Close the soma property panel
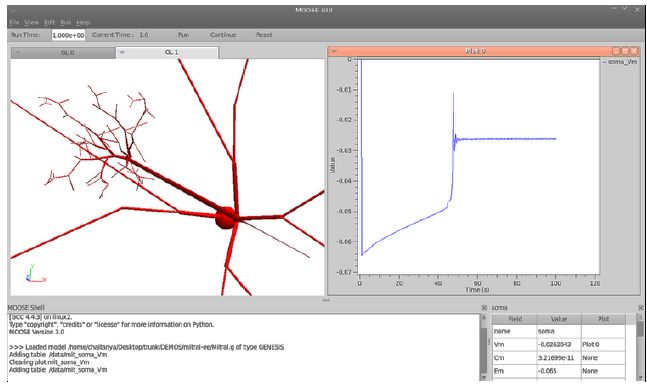This screenshot has width=647, height=386. coord(640,308)
